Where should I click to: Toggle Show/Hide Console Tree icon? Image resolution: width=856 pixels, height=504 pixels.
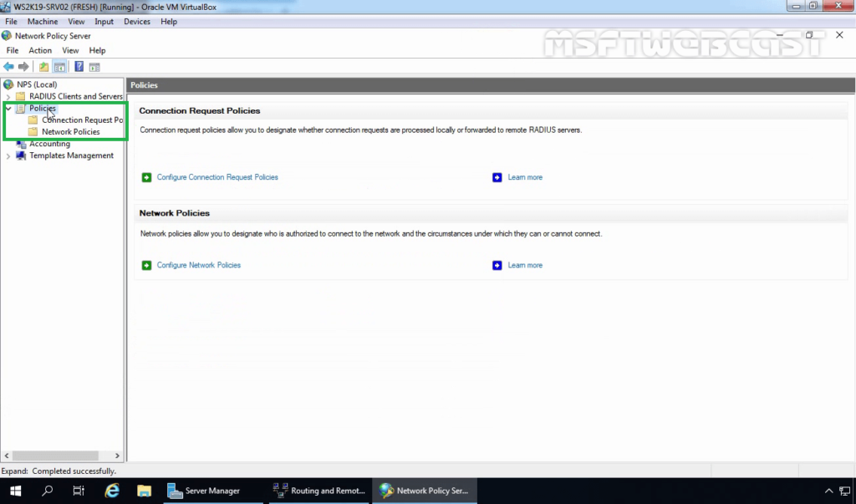pos(59,67)
